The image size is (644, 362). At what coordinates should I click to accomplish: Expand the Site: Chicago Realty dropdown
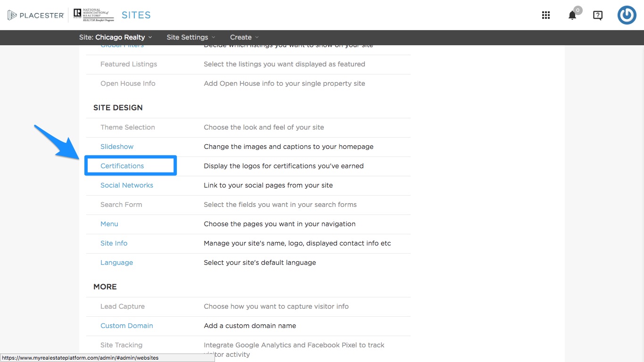(x=116, y=37)
